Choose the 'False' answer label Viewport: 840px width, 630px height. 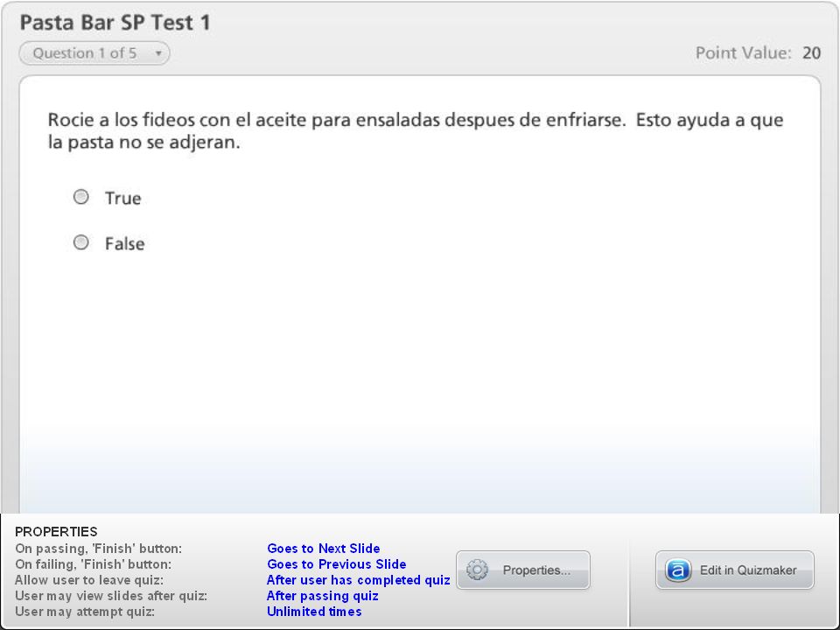[124, 244]
